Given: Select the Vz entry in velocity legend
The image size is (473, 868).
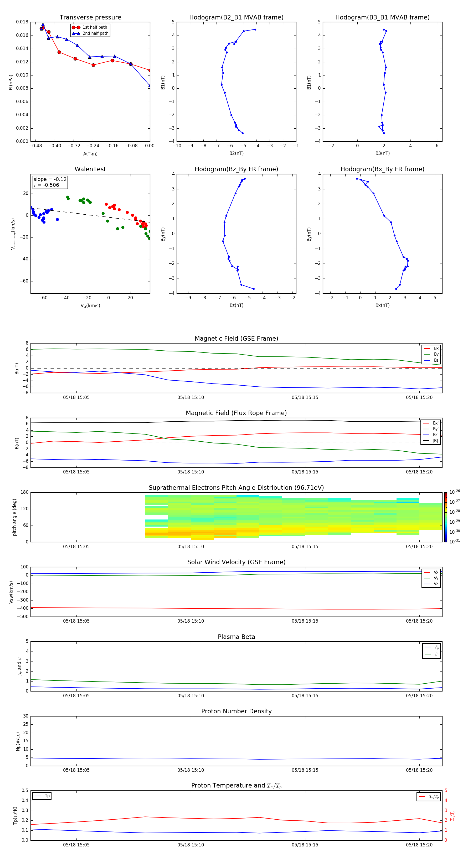Looking at the screenshot, I should click(431, 584).
